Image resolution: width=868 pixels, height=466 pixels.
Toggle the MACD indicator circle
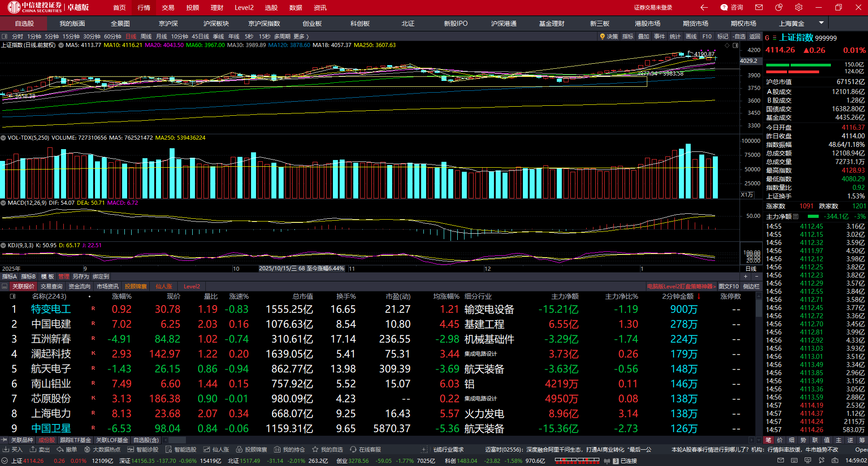(x=3, y=203)
